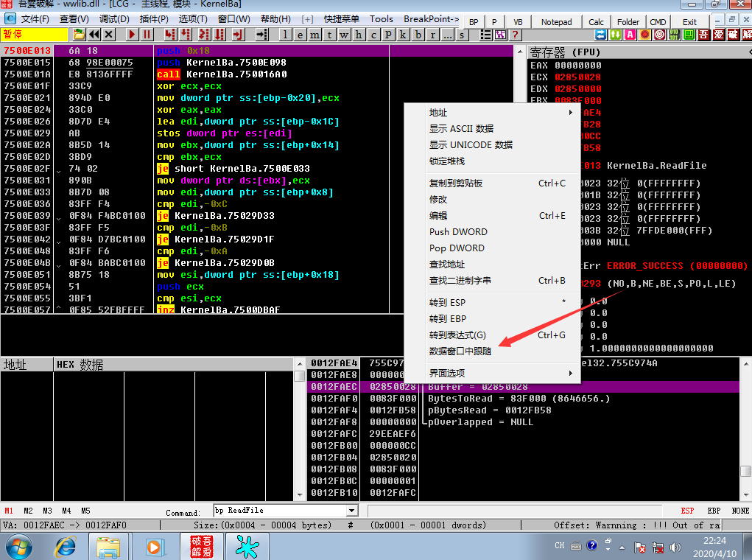
Task: Click the Notepad shortcut button
Action: (556, 22)
